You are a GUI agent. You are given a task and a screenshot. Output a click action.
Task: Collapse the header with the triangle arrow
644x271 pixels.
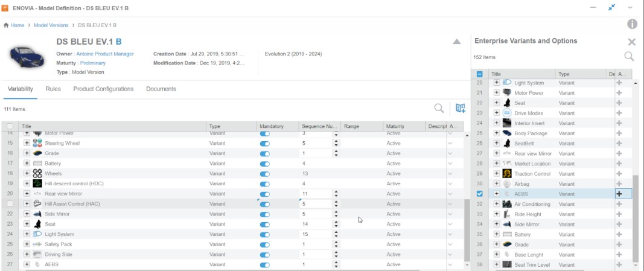(x=457, y=42)
